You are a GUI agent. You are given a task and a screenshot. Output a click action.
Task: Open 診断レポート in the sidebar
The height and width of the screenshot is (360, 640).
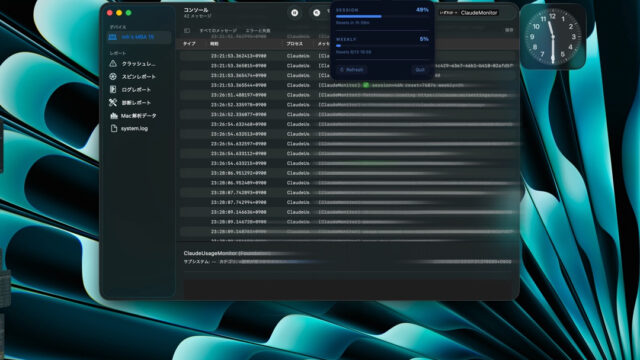pos(130,103)
